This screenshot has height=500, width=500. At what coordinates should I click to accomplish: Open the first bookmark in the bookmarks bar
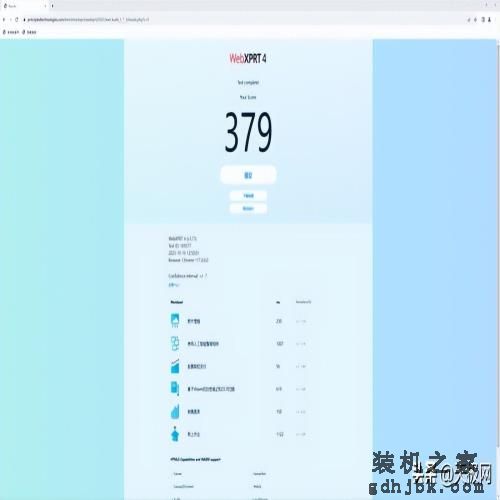[x=11, y=32]
